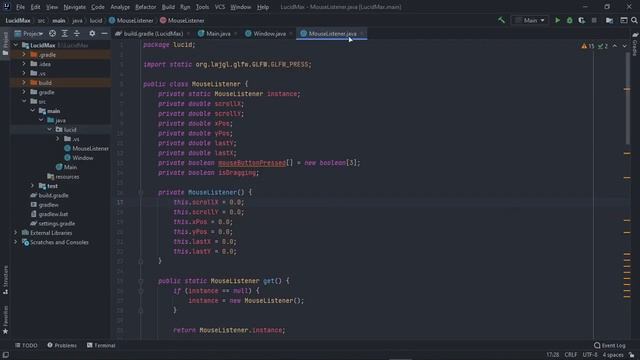
Task: Open the Problems tool window
Action: point(62,345)
